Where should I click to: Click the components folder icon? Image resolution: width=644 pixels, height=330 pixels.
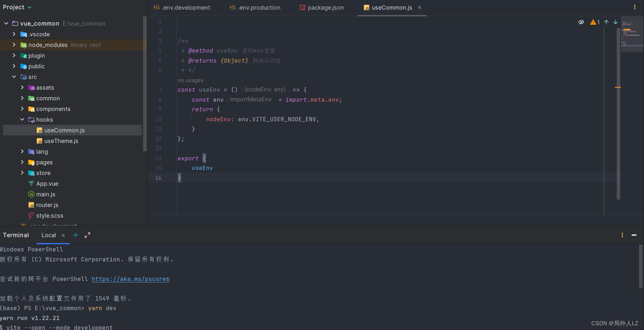pos(31,109)
